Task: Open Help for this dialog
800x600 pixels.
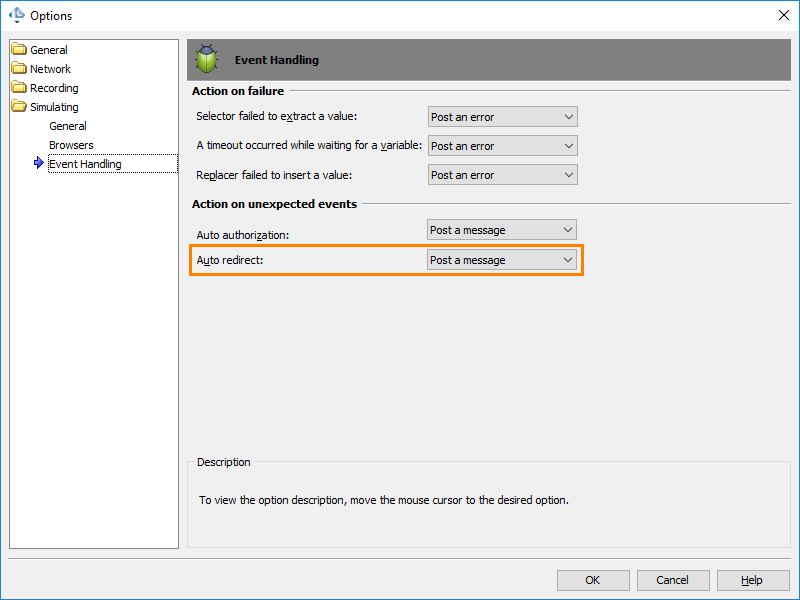Action: [x=753, y=580]
